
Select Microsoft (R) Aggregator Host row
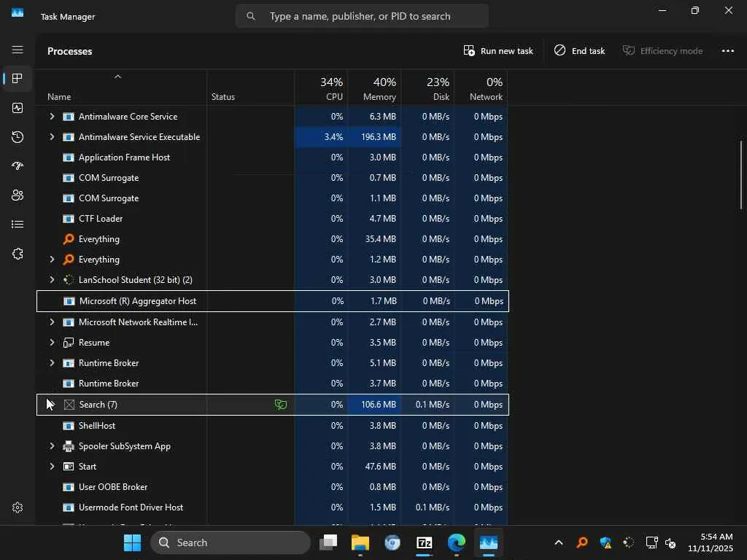(x=273, y=301)
